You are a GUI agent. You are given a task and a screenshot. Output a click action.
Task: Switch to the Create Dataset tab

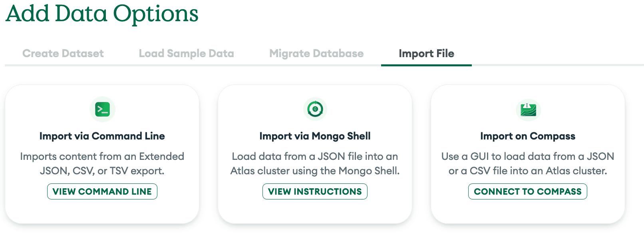click(x=63, y=54)
